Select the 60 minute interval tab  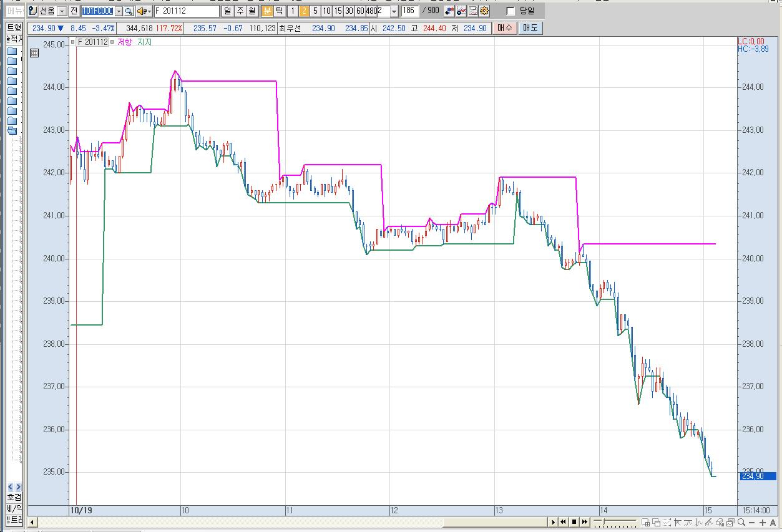(x=360, y=11)
